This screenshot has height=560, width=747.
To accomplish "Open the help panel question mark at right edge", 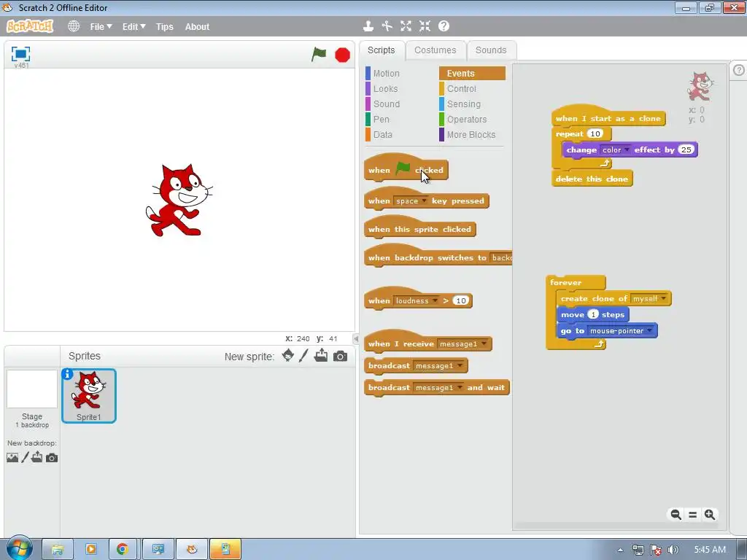I will [739, 71].
